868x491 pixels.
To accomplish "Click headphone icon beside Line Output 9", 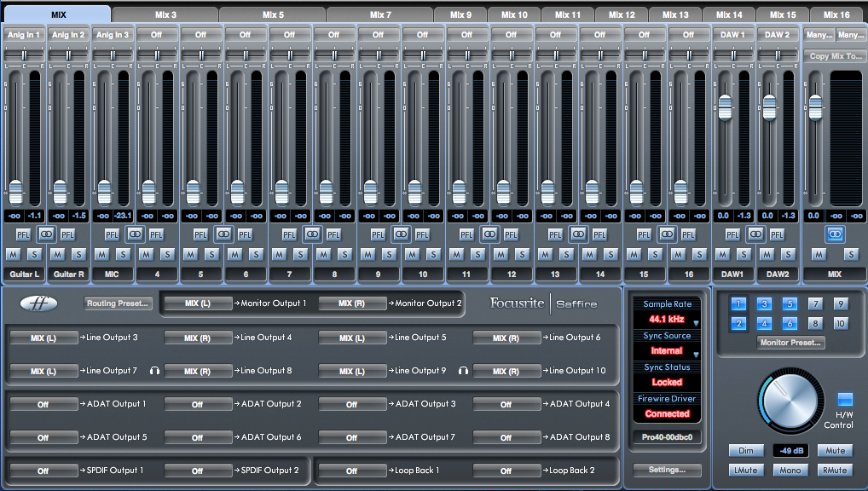I will pyautogui.click(x=464, y=371).
